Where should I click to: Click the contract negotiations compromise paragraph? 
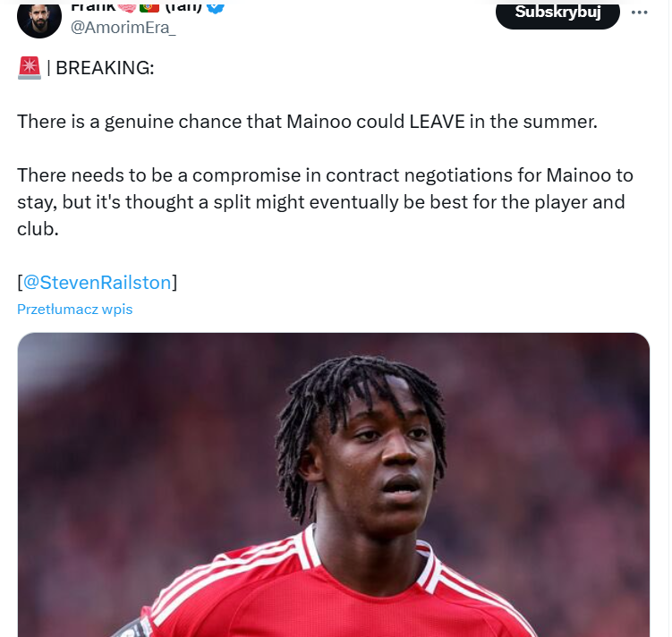point(325,202)
